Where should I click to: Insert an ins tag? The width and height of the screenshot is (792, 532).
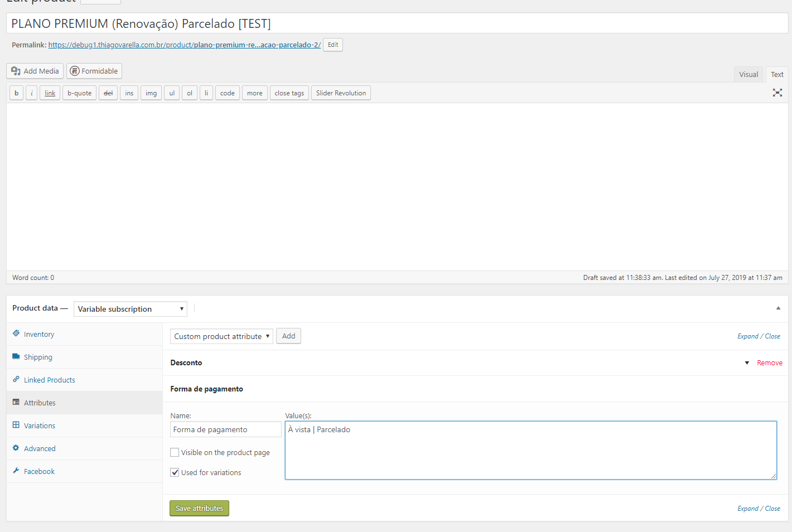(129, 93)
